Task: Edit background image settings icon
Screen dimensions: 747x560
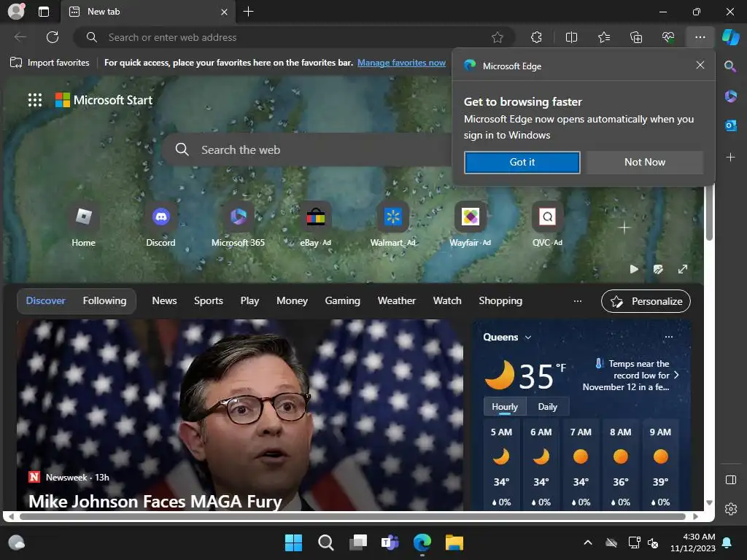Action: (x=658, y=269)
